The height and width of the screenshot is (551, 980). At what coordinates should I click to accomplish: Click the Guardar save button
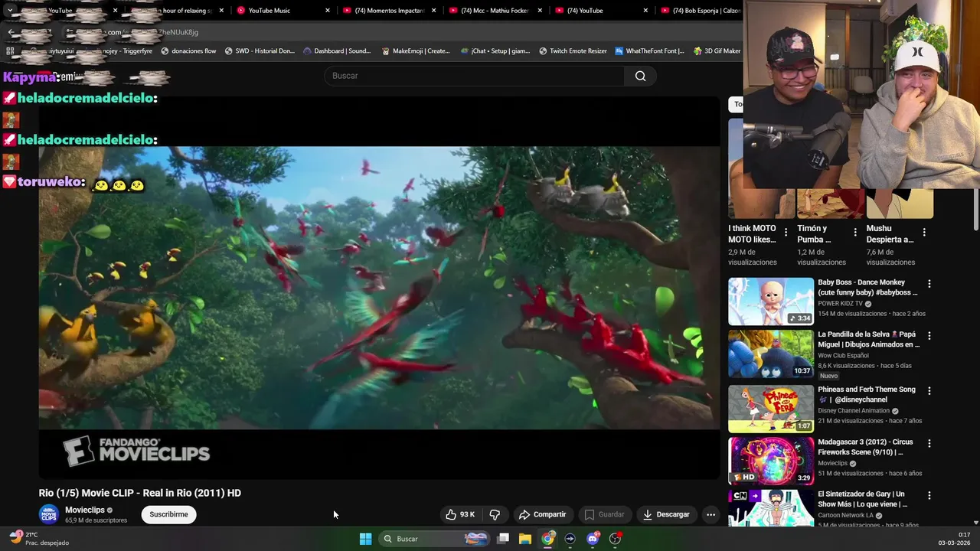[604, 514]
